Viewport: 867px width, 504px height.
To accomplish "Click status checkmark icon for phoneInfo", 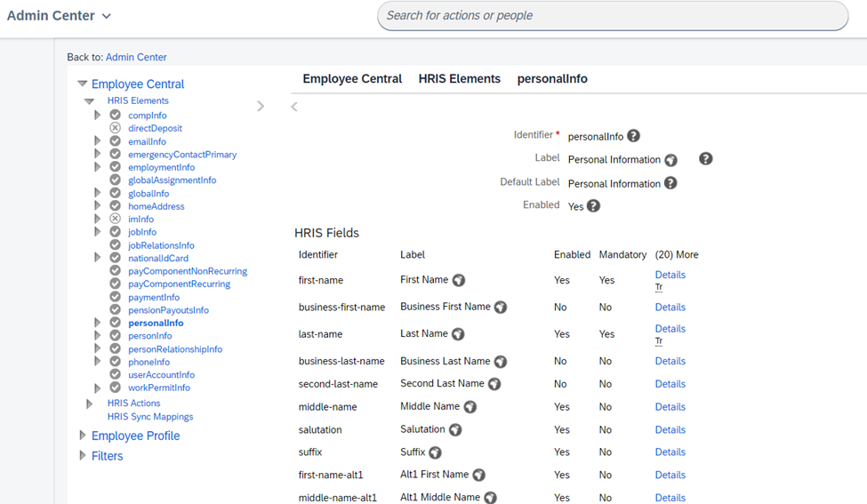I will pyautogui.click(x=115, y=362).
